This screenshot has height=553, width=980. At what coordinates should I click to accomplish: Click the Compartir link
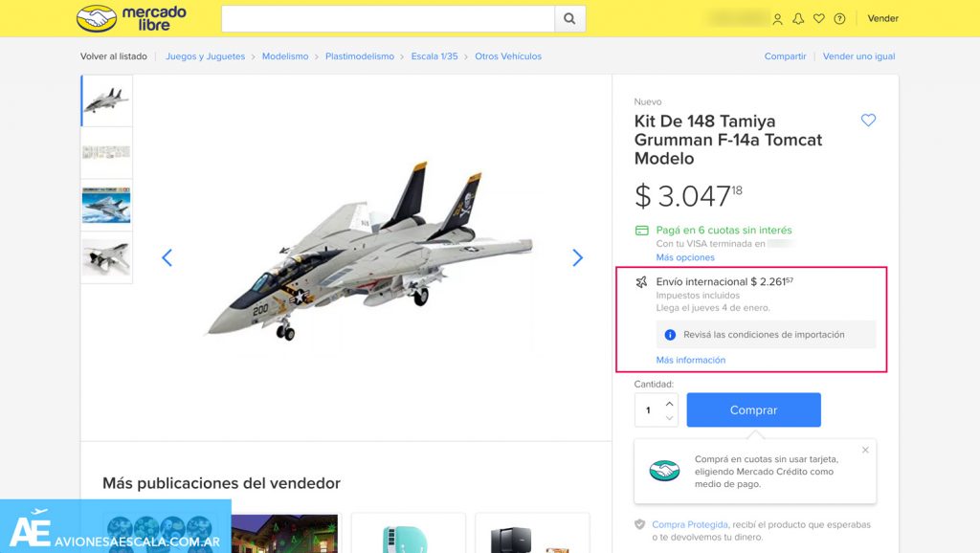785,56
